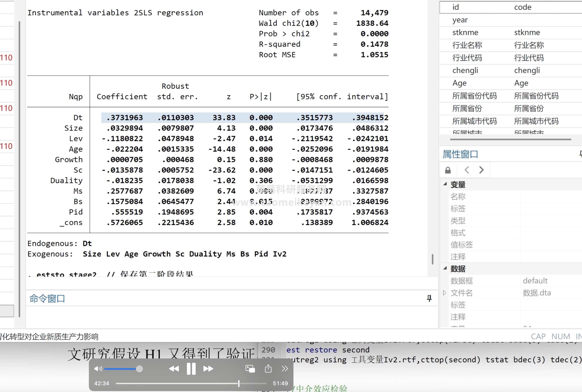
Task: Pause the video playback
Action: [x=191, y=369]
